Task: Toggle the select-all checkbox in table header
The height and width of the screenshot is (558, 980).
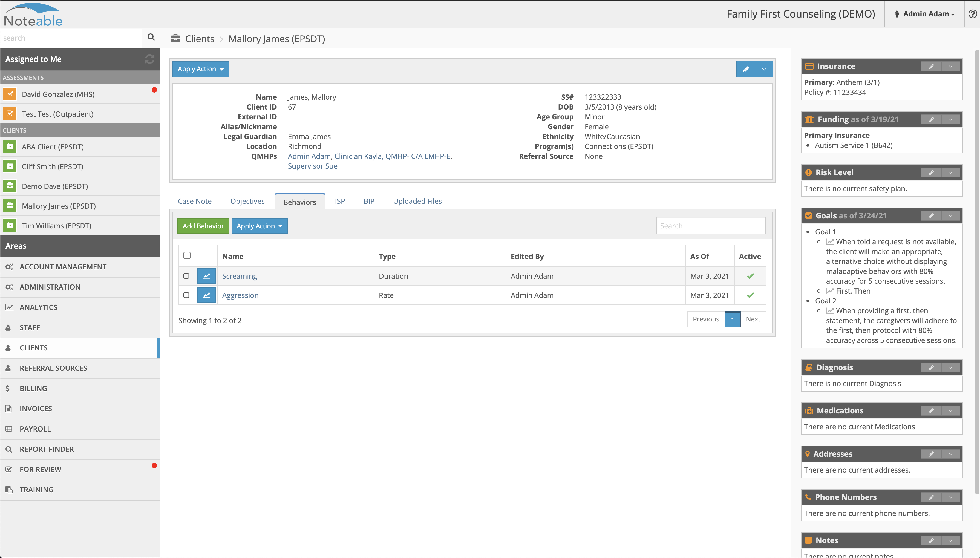Action: click(187, 256)
